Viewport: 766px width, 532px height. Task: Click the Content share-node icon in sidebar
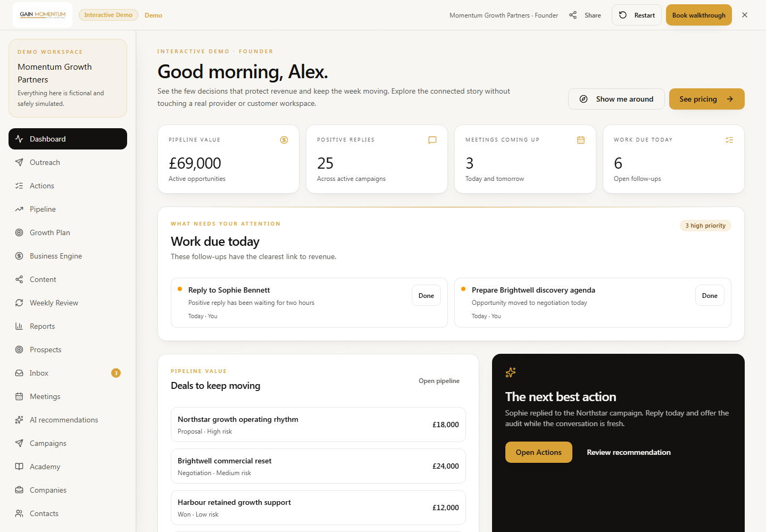pyautogui.click(x=19, y=279)
